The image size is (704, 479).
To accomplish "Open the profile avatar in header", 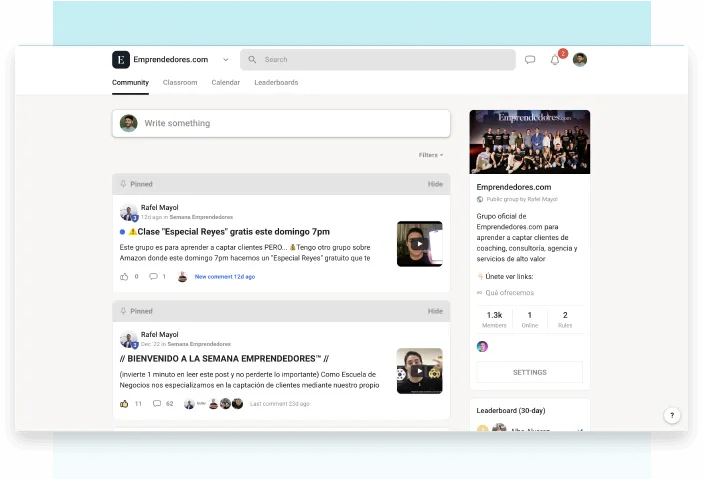I will tap(580, 60).
